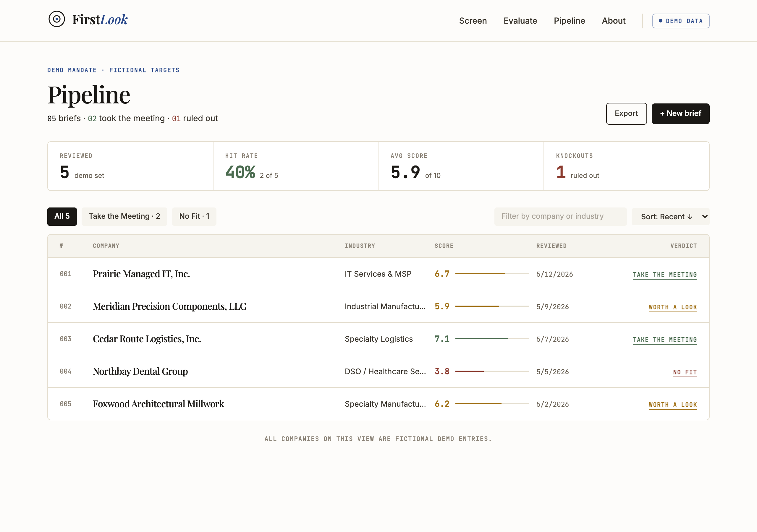Sort by the Score column header
757x532 pixels.
(x=444, y=246)
